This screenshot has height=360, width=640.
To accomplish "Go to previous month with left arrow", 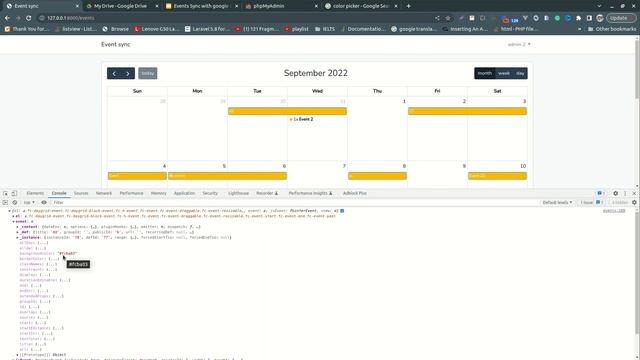I will pyautogui.click(x=114, y=73).
